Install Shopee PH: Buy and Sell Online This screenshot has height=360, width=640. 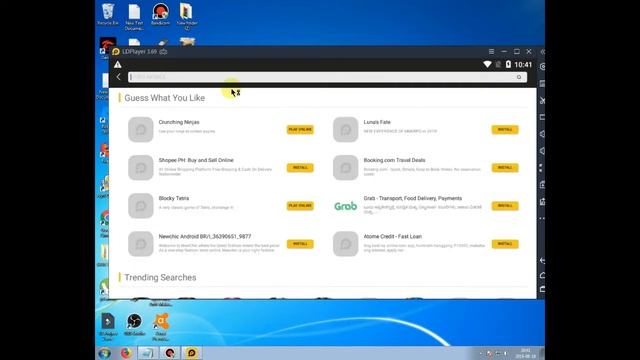[x=300, y=168]
